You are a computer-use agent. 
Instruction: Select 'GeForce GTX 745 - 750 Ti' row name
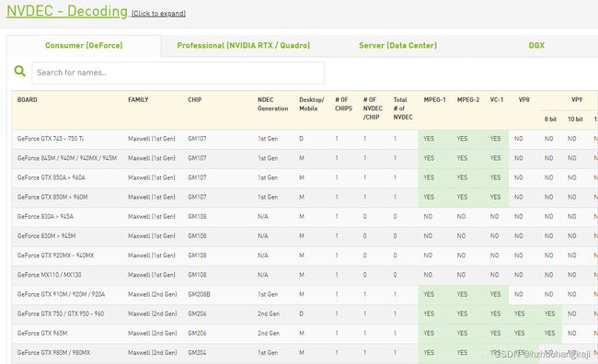pyautogui.click(x=51, y=139)
